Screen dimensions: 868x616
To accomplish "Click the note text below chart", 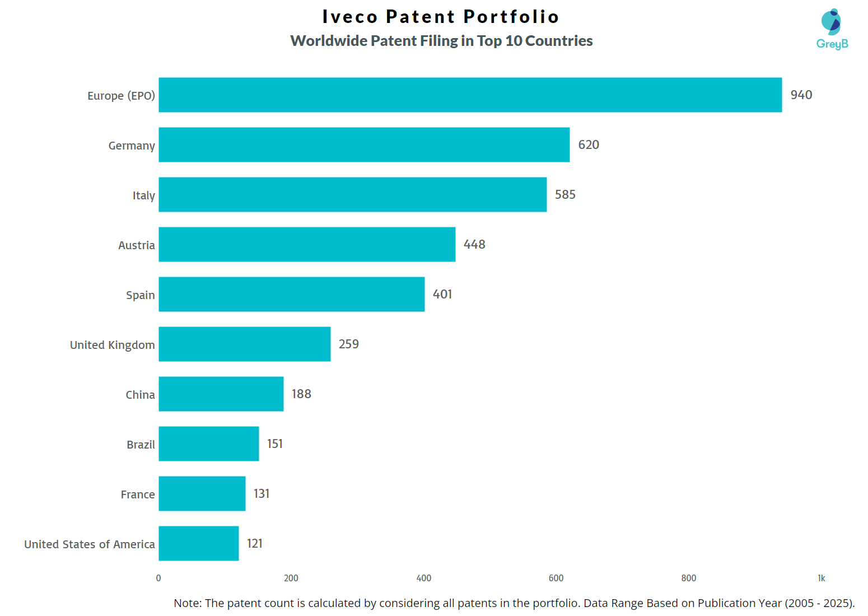I will [514, 603].
